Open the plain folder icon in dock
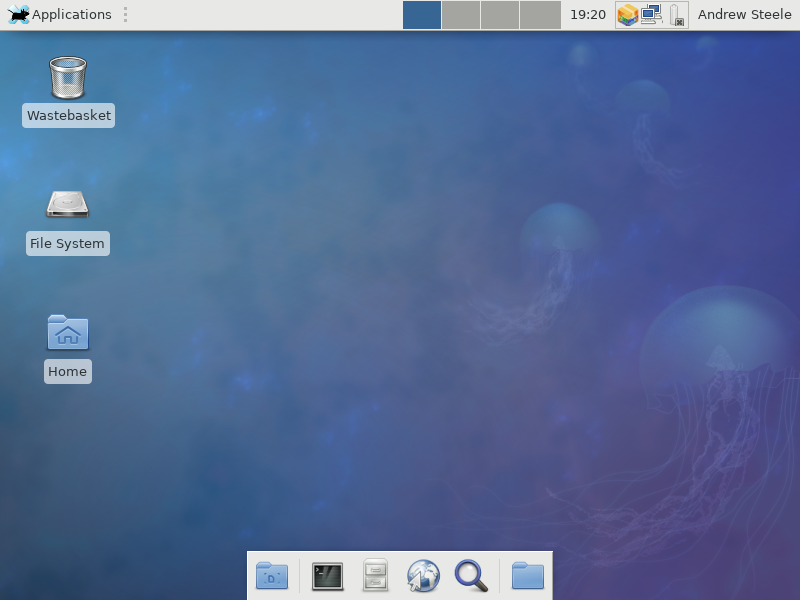Viewport: 800px width, 600px height. pyautogui.click(x=527, y=576)
